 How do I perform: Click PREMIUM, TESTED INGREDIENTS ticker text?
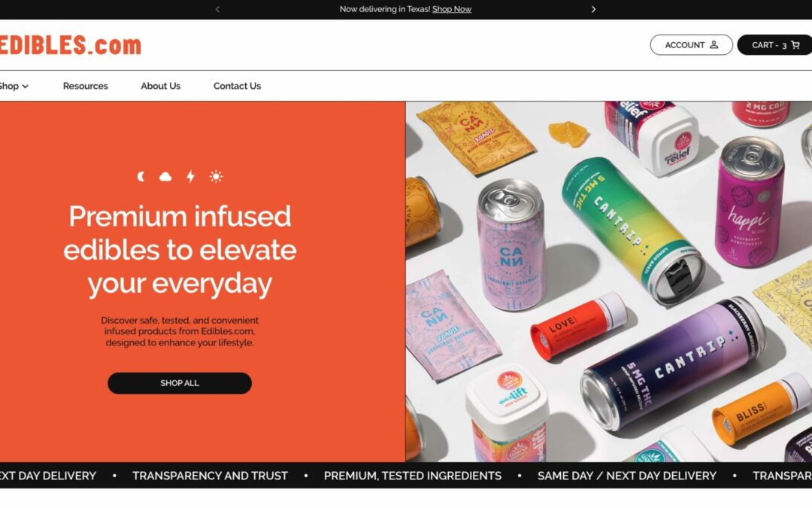pos(413,476)
